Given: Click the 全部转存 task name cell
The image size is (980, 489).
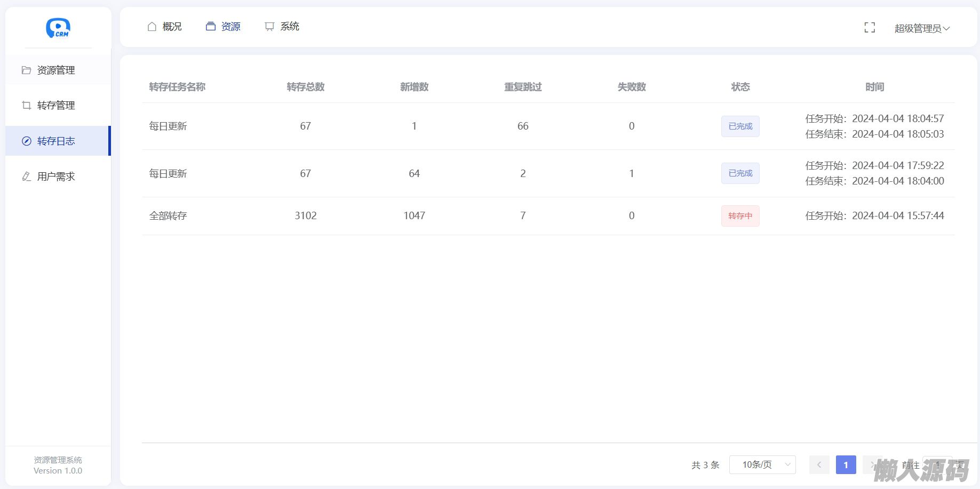Looking at the screenshot, I should (x=168, y=216).
